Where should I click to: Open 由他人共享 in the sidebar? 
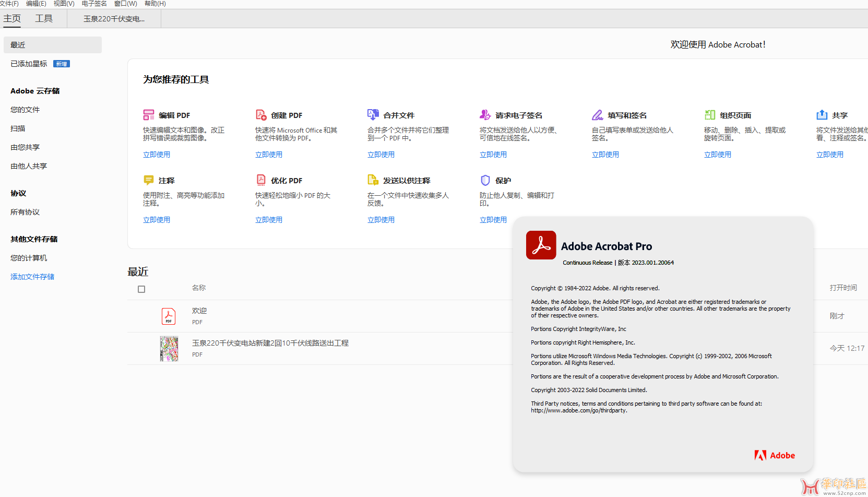[29, 166]
